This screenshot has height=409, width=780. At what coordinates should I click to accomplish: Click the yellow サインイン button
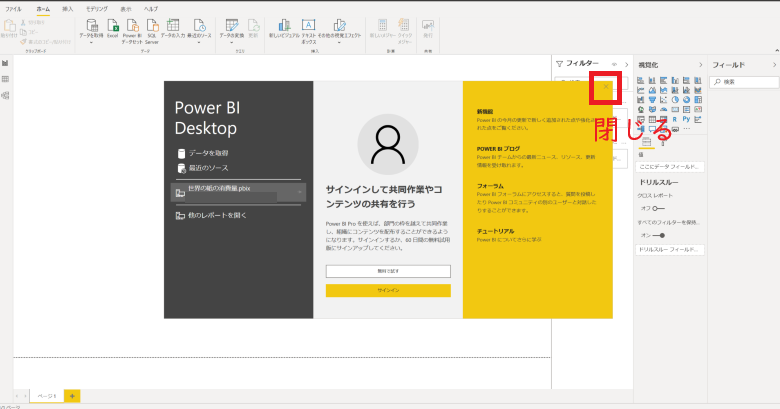click(388, 290)
